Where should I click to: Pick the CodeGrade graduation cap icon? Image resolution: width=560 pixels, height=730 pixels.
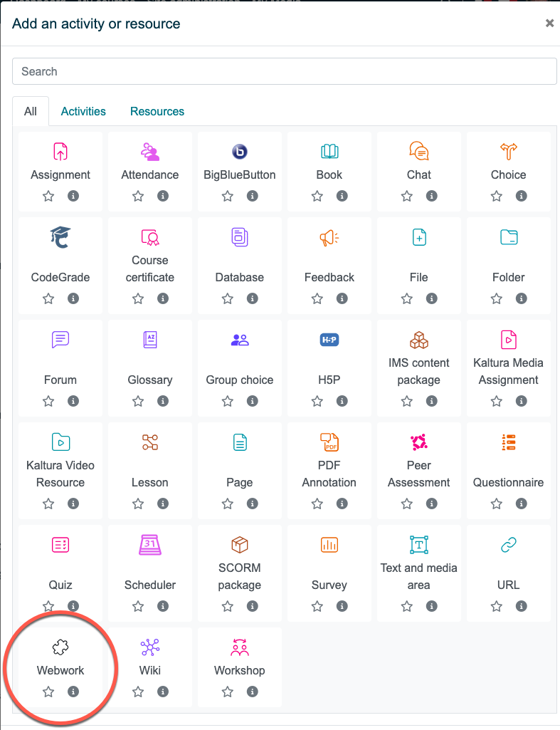coord(60,237)
